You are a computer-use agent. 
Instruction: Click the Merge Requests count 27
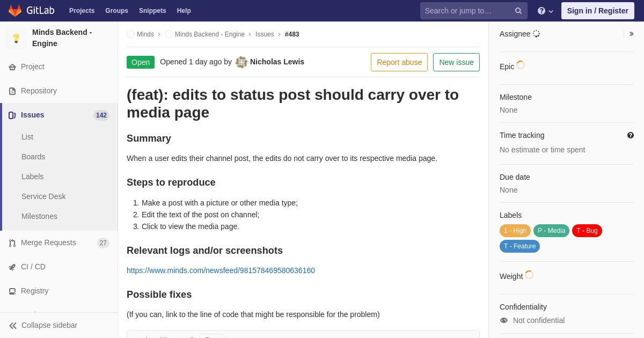pos(103,243)
